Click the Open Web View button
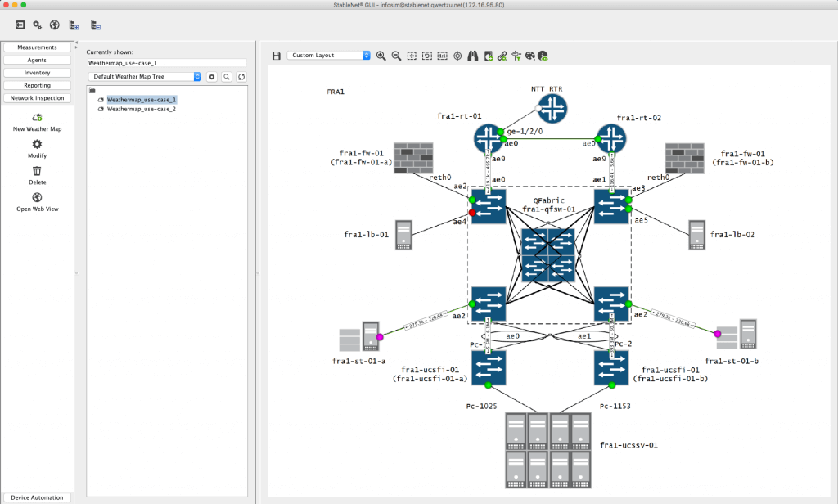The height and width of the screenshot is (504, 838). (37, 202)
